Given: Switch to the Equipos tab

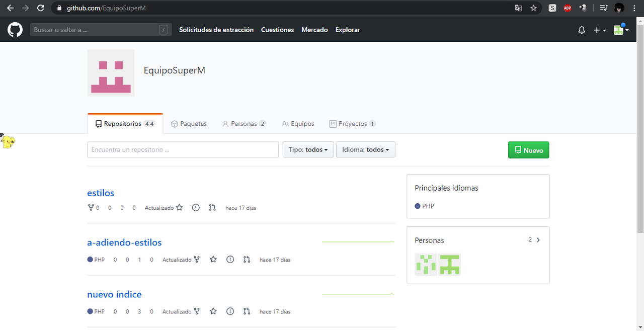Looking at the screenshot, I should [x=298, y=124].
